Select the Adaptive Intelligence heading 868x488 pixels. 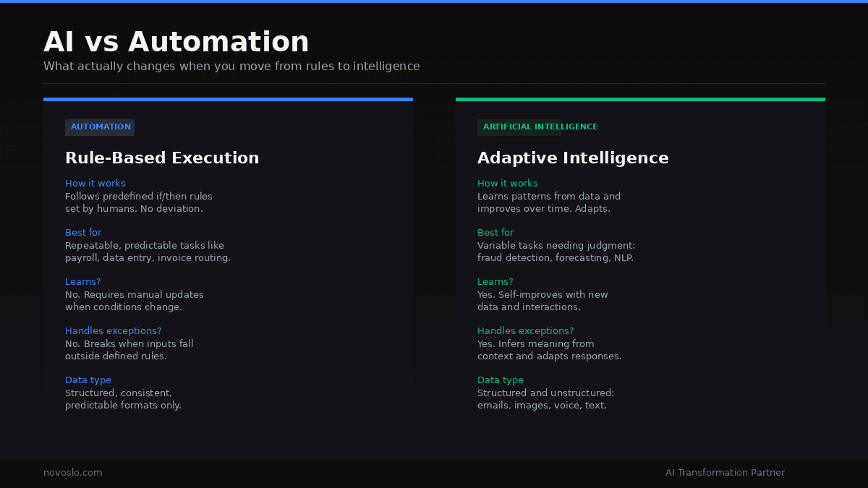[573, 158]
